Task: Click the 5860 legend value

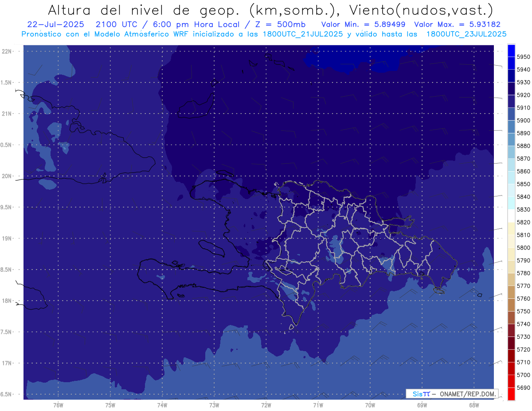Action: (x=523, y=171)
